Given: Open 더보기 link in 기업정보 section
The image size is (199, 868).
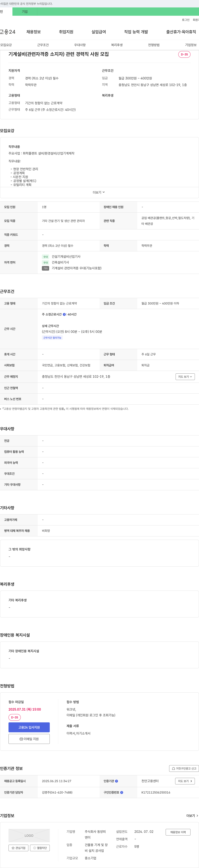Looking at the screenshot, I should (192, 816).
